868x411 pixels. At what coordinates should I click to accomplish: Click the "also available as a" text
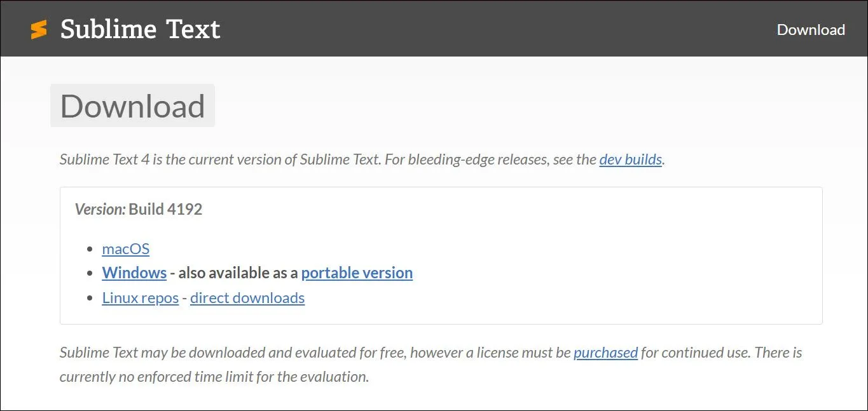pos(238,273)
